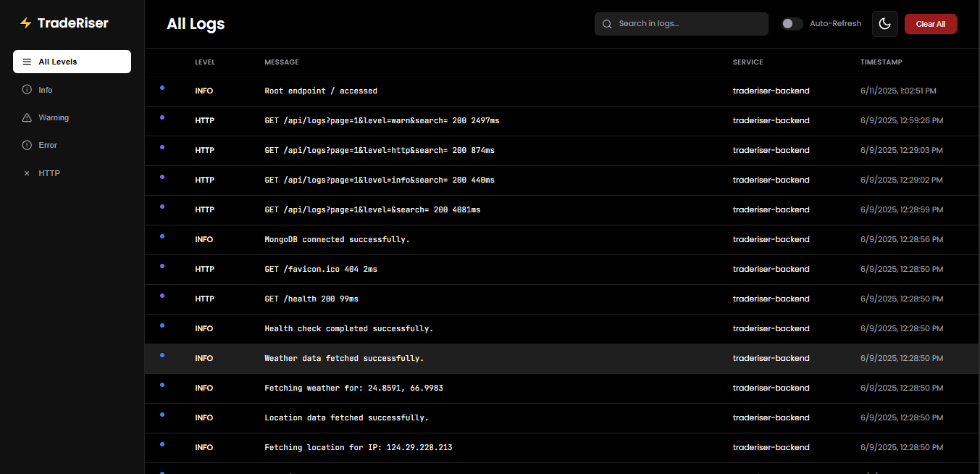Image resolution: width=980 pixels, height=474 pixels.
Task: Click the magnifier icon in the search bar
Action: pyautogui.click(x=607, y=24)
